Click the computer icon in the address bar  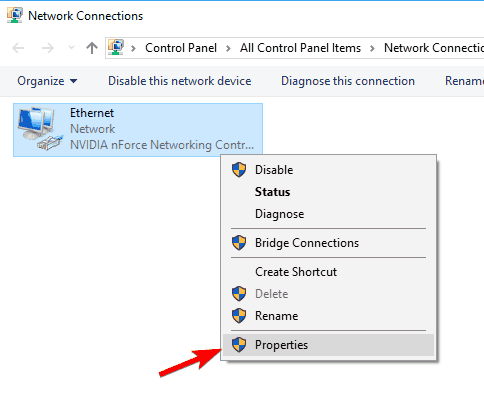116,48
